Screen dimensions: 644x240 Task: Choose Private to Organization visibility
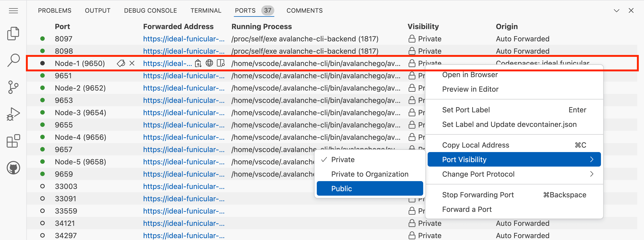click(370, 174)
